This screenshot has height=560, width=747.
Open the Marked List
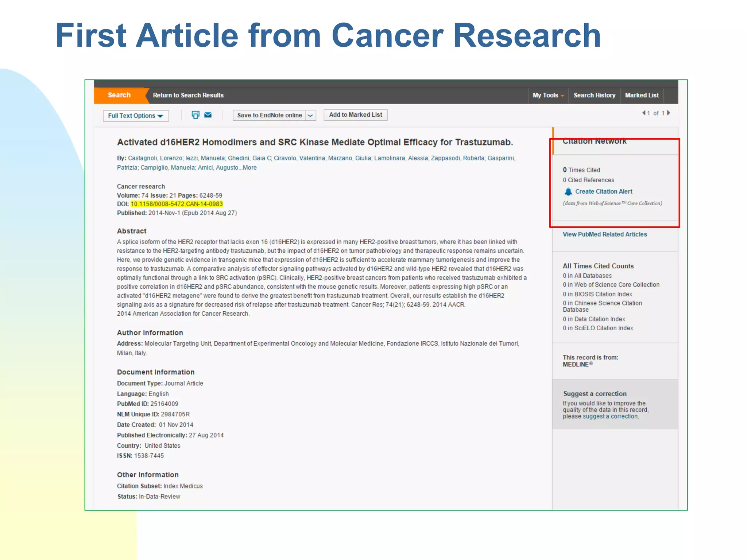642,95
